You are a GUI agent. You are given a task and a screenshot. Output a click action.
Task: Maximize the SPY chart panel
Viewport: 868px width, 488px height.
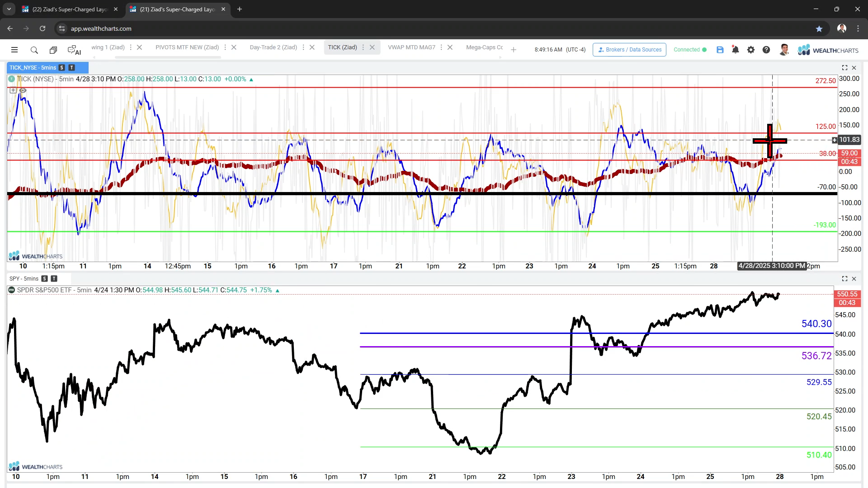(844, 279)
